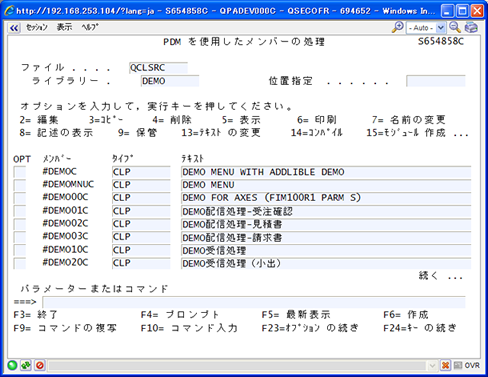Click the keyboard icon next to OVR
This screenshot has width=488, height=377.
(458, 365)
